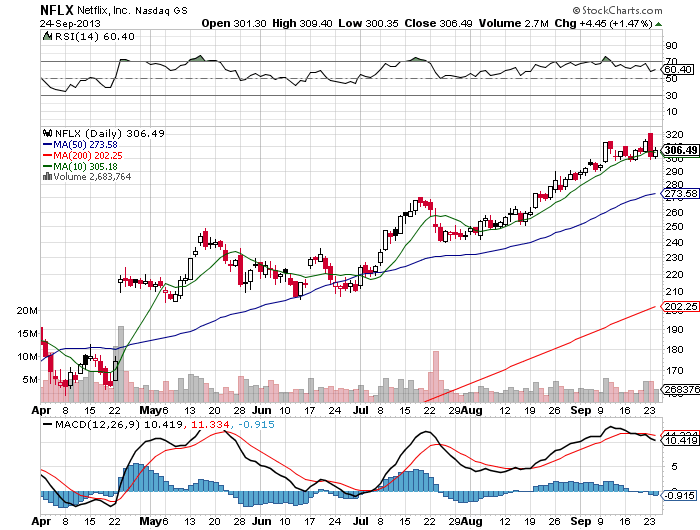The width and height of the screenshot is (700, 530).
Task: Click the 'May' label on MACD axis
Action: tap(150, 521)
